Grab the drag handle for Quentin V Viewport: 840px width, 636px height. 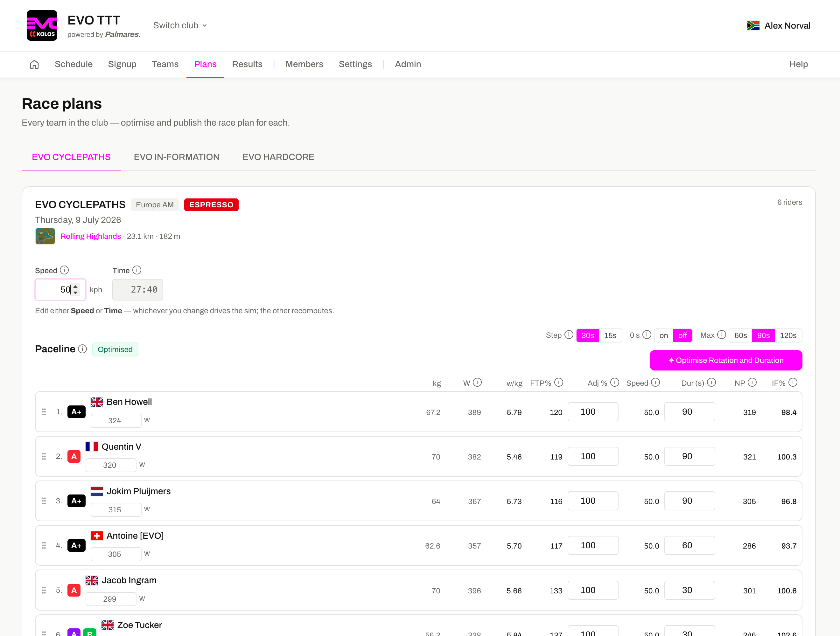pyautogui.click(x=44, y=456)
